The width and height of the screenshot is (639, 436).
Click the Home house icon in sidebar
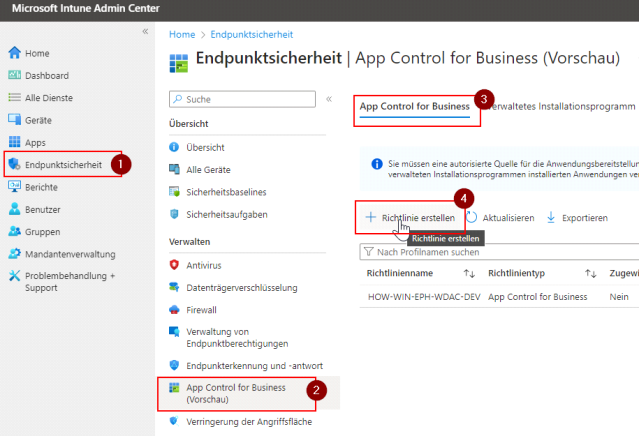[14, 53]
